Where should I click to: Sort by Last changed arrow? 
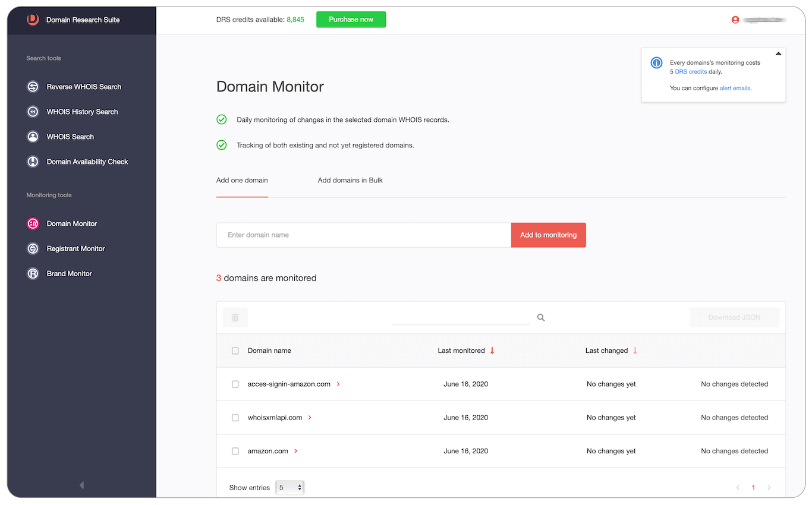[x=635, y=351]
